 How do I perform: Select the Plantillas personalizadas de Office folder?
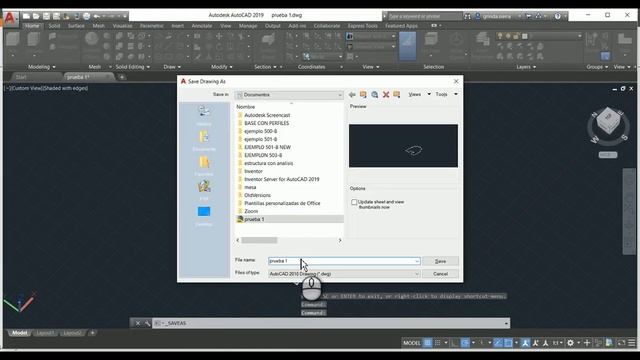coord(282,203)
